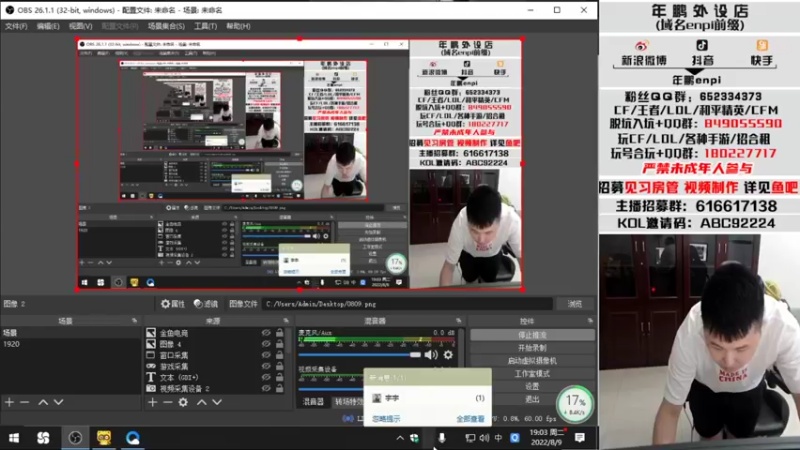Screen dimensions: 800x450
Task: Hide the 图像 4 source with eye icon
Action: (x=266, y=344)
